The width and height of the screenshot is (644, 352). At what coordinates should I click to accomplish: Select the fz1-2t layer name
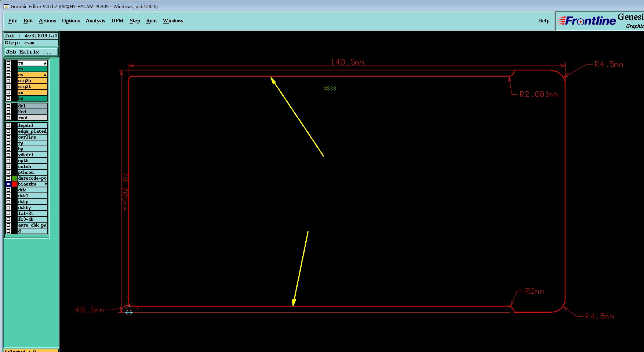tap(33, 213)
